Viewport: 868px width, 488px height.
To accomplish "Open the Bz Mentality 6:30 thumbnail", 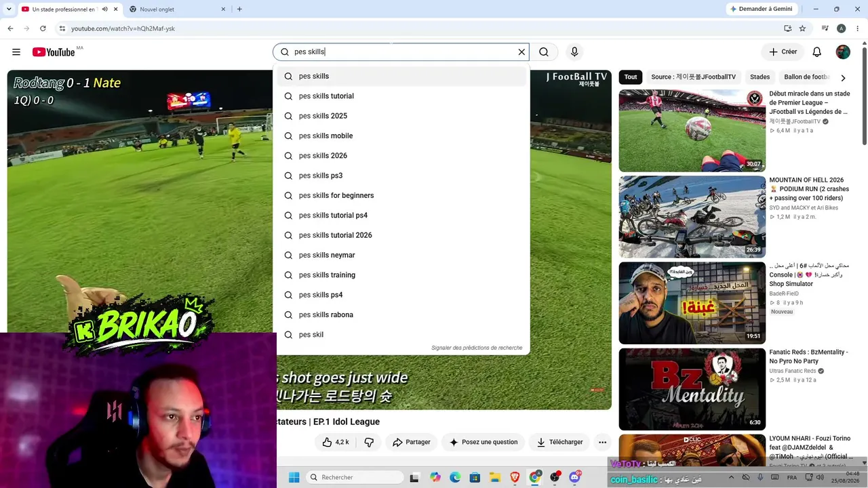I will point(692,389).
